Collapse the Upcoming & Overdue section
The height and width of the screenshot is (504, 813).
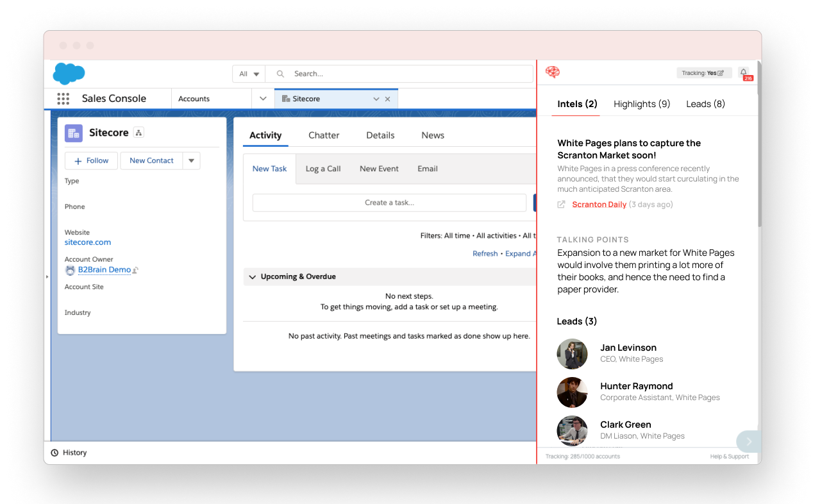tap(252, 276)
